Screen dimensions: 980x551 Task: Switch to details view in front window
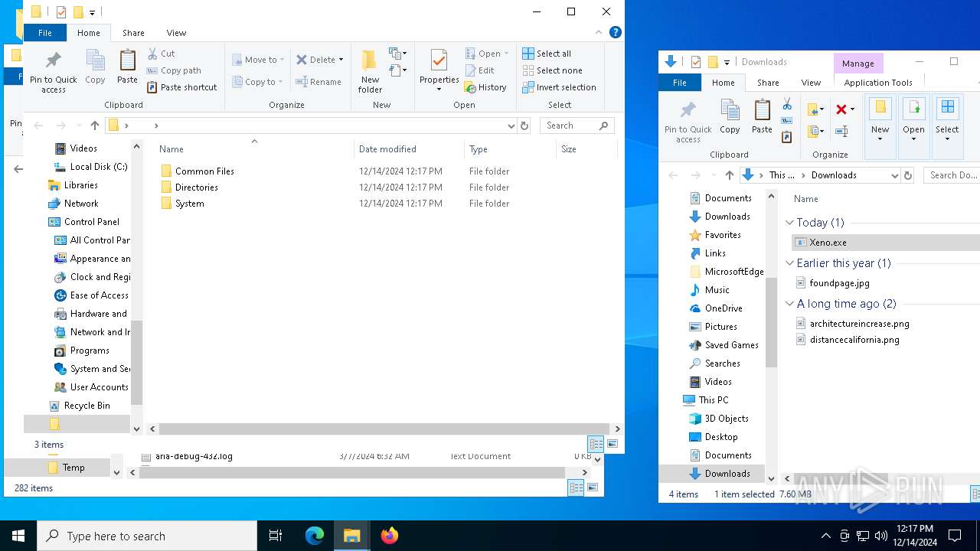pos(596,444)
